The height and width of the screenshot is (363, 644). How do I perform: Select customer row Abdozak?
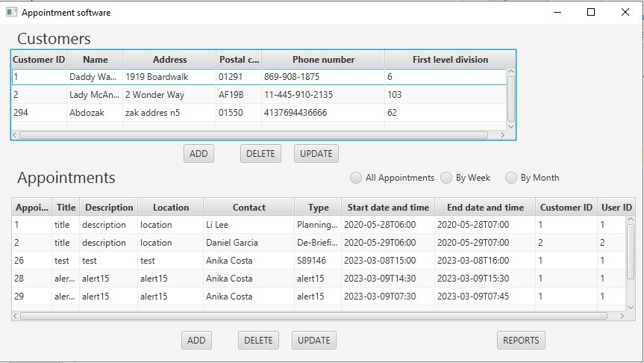pos(259,113)
